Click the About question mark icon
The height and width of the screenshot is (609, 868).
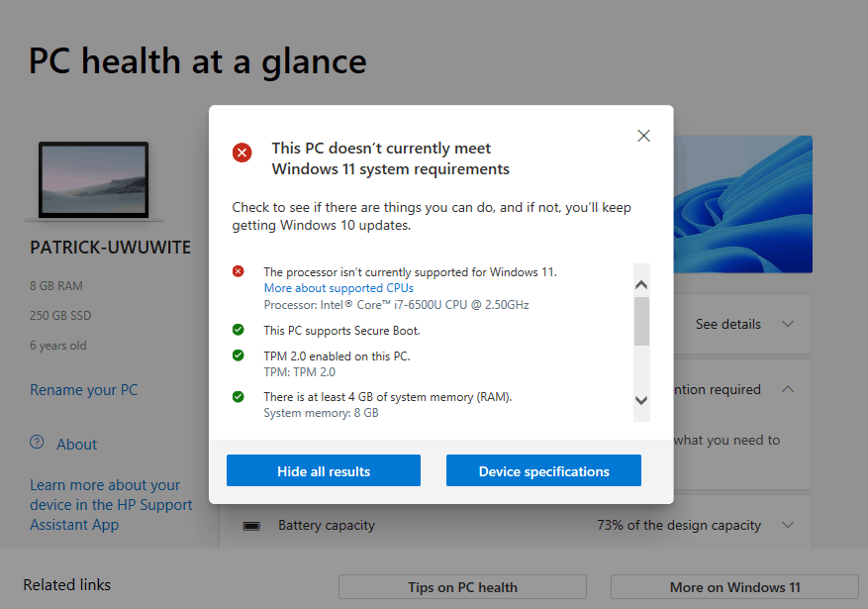37,443
